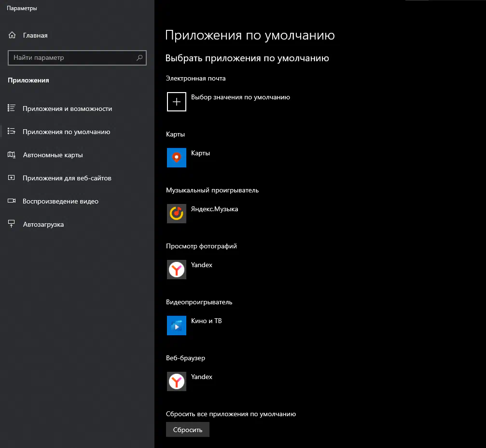The width and height of the screenshot is (486, 448).
Task: Click the Просмотр фотографий label
Action: pyautogui.click(x=201, y=246)
